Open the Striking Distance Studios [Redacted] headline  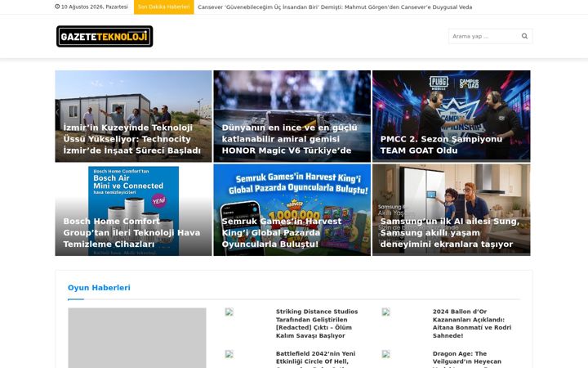click(x=317, y=323)
